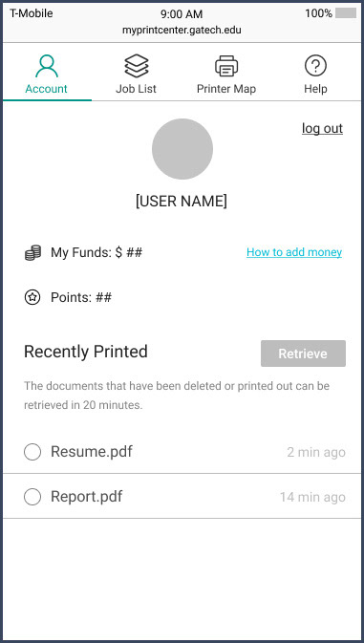Switch to the Printer Map tab label
This screenshot has height=643, width=364.
pyautogui.click(x=226, y=89)
